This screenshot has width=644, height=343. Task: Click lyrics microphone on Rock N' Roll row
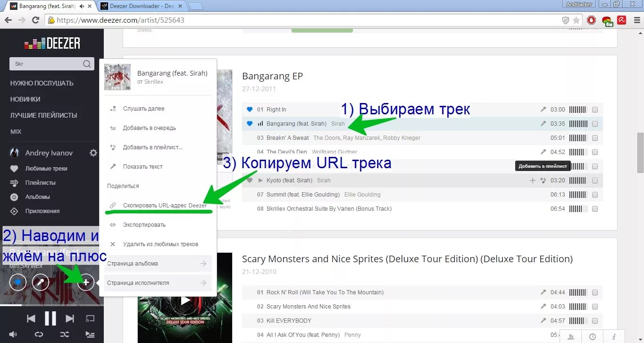pyautogui.click(x=543, y=292)
